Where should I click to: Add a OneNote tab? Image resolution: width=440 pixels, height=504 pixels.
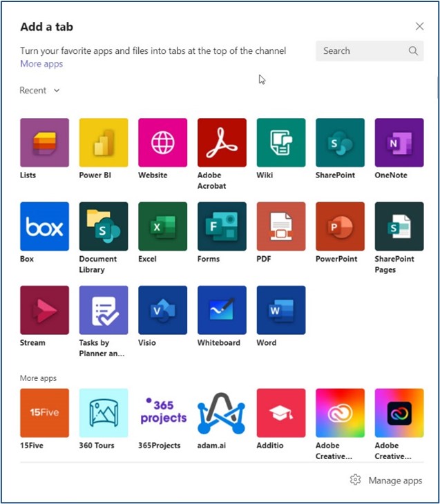coord(399,142)
